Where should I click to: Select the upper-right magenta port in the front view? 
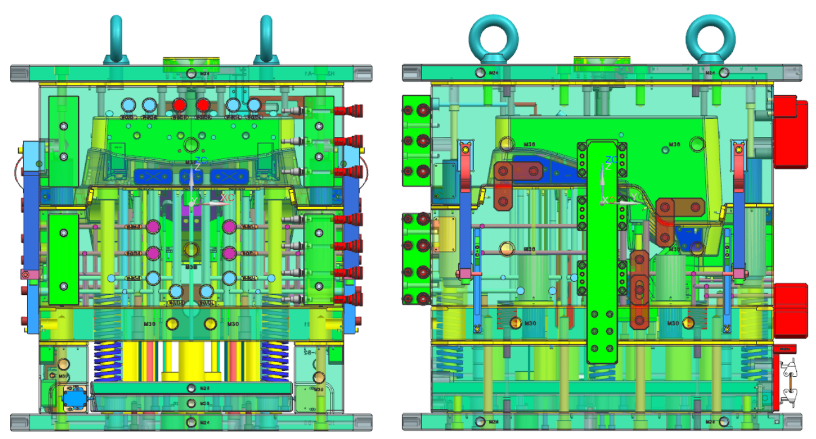[229, 227]
